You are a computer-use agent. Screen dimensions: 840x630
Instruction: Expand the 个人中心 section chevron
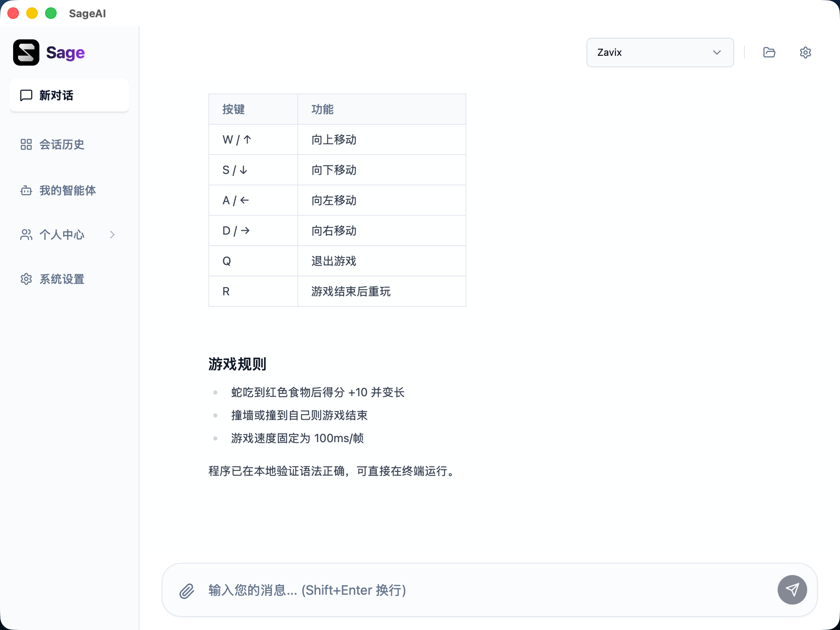click(113, 235)
